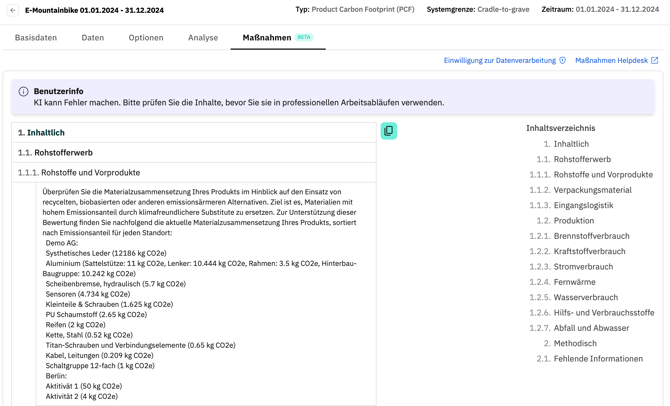This screenshot has height=406, width=670.
Task: Open 1.2.2. Kraftstoffverbrauch entry
Action: point(577,252)
